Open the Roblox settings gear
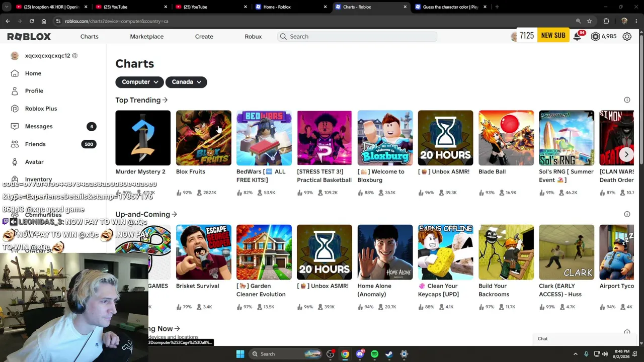 click(x=627, y=36)
